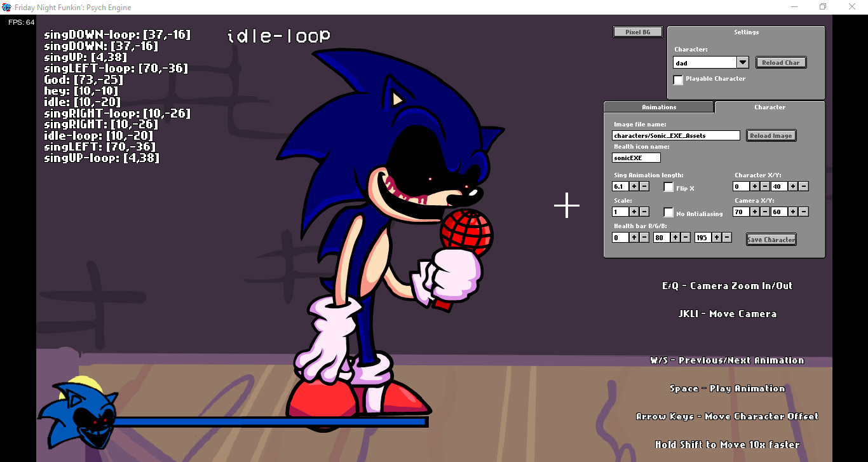Screen dimensions: 868x462
Task: Click the health bar Blue value field
Action: point(703,237)
